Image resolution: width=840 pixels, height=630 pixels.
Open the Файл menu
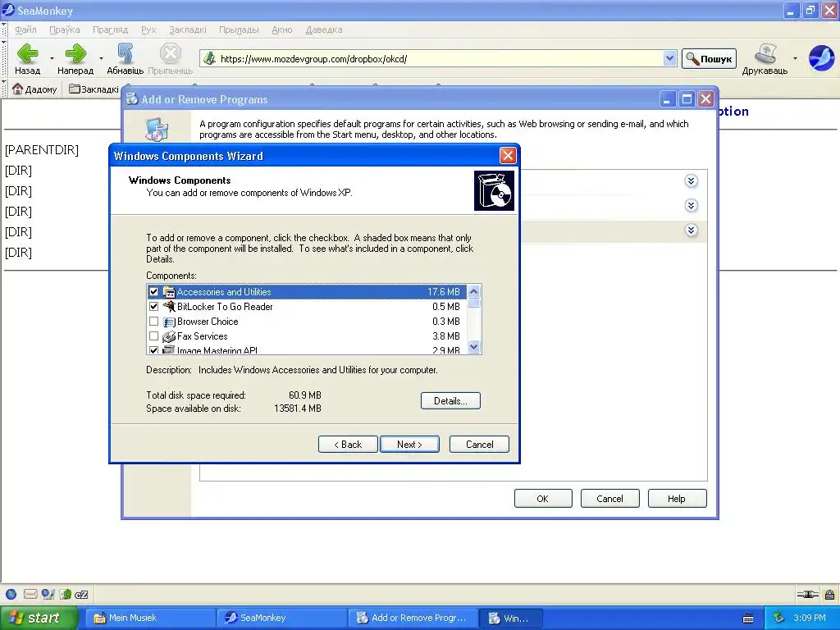pos(25,30)
